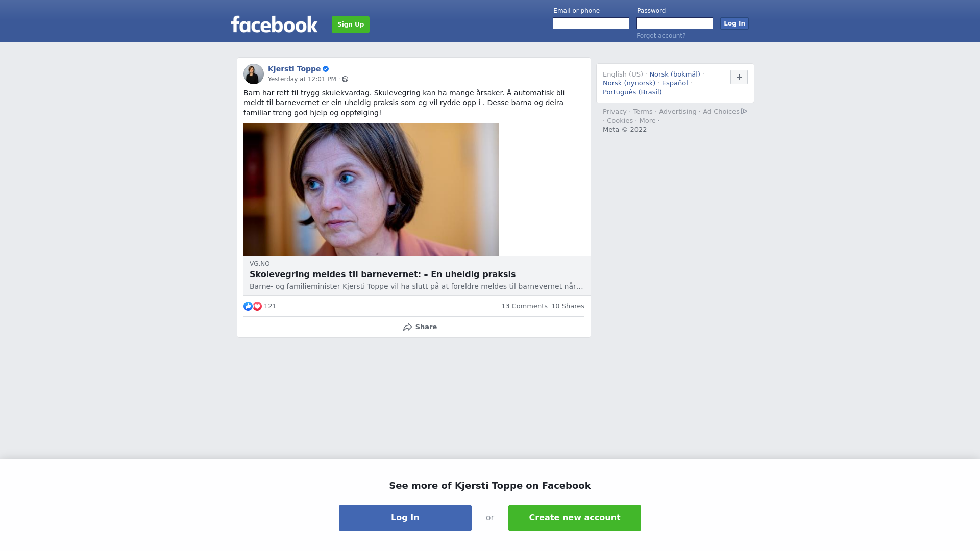Switch language to Norsk (bokmål)
Image resolution: width=980 pixels, height=551 pixels.
(x=675, y=74)
